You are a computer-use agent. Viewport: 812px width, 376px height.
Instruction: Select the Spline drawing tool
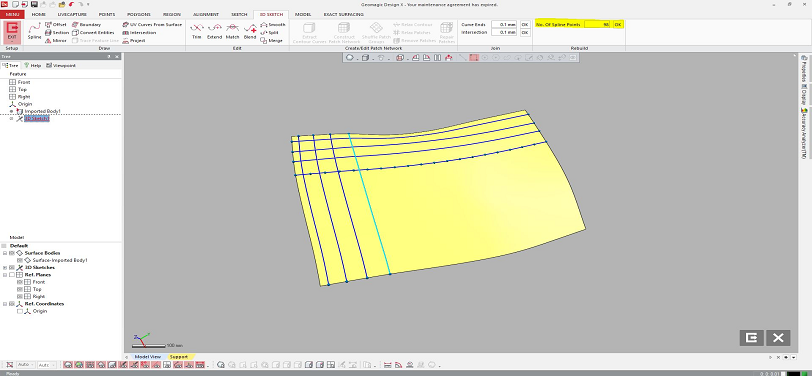tap(34, 31)
